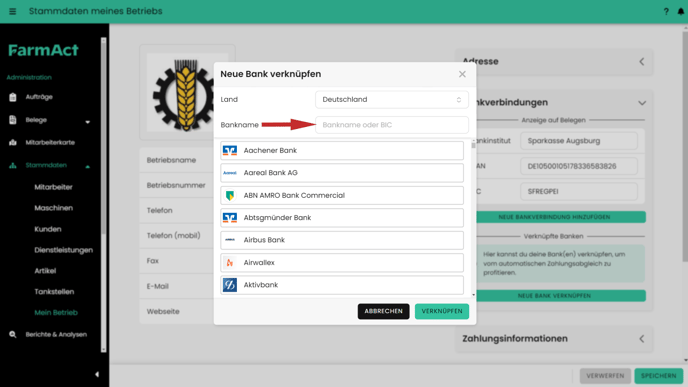Click the Mitarbeiterkarte map icon
The width and height of the screenshot is (688, 387).
(x=13, y=143)
